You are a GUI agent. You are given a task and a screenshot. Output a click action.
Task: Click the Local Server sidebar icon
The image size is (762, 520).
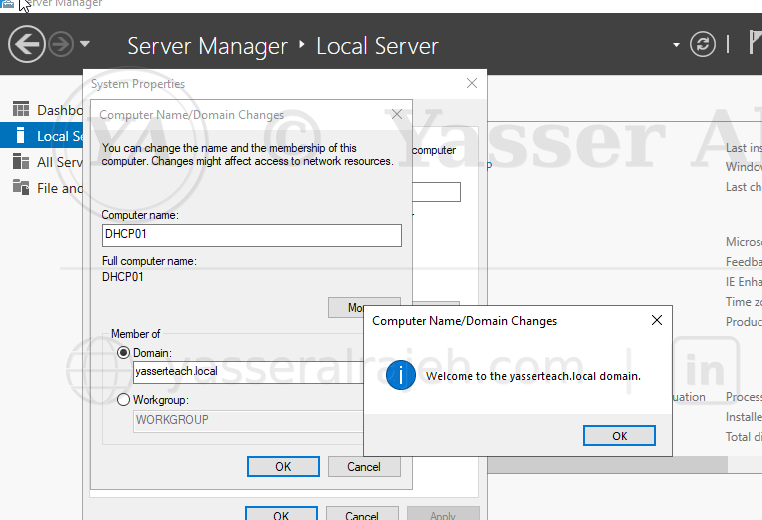[x=20, y=135]
